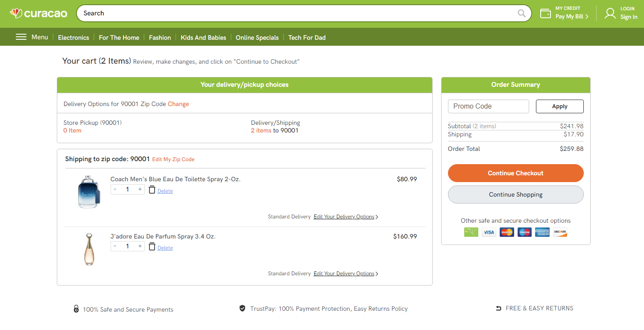Click the search magnifier icon
Screen dimensions: 644x330
point(521,13)
